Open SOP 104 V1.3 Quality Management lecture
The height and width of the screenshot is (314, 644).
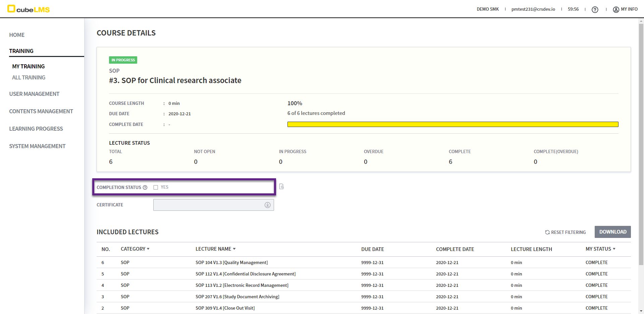pos(231,262)
